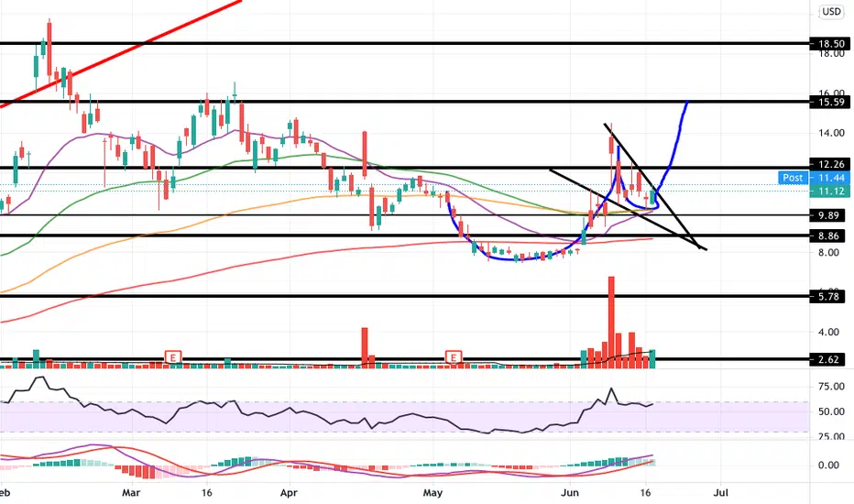Select the 9.89 horizontal line price label

click(x=829, y=215)
